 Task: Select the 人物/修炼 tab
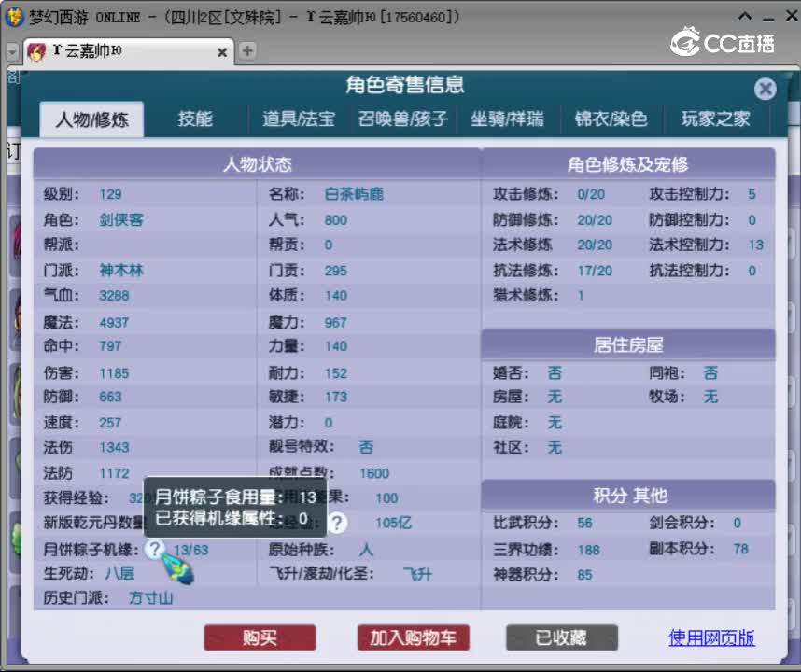coord(91,119)
